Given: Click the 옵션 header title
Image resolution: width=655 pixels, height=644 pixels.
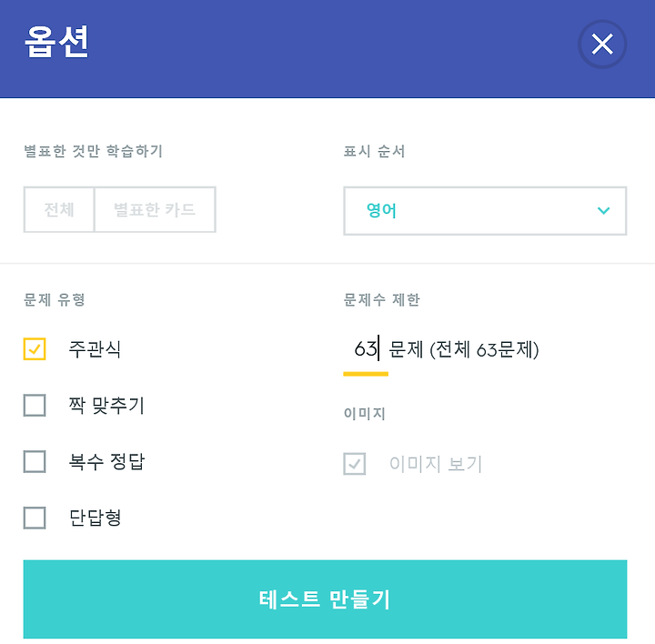Looking at the screenshot, I should (x=56, y=42).
